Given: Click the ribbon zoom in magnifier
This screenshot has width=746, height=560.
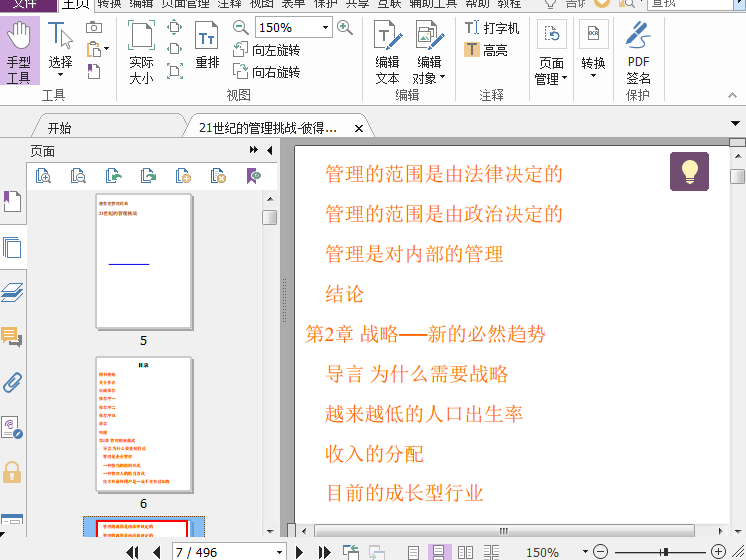Looking at the screenshot, I should pyautogui.click(x=344, y=27).
